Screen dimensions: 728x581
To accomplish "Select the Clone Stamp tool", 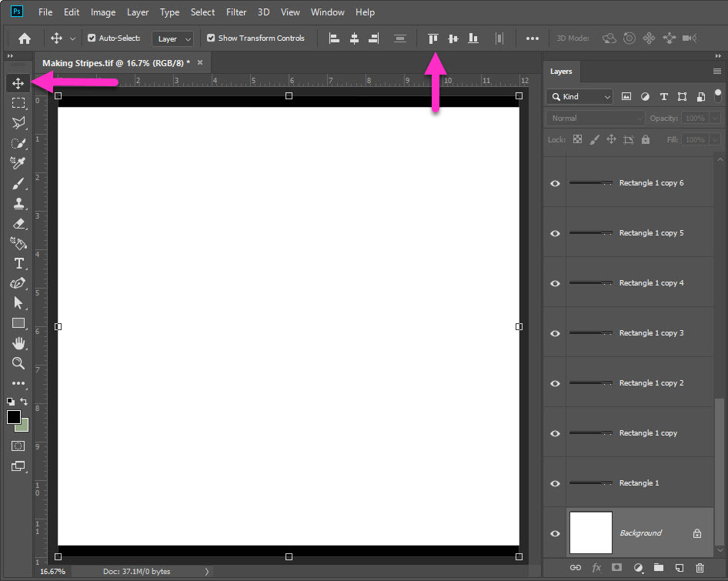I will point(18,203).
